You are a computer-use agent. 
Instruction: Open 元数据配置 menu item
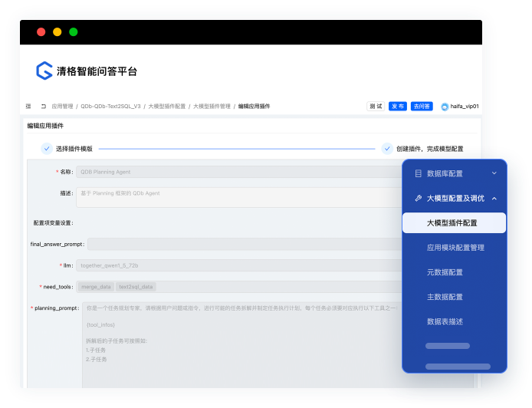click(x=445, y=272)
